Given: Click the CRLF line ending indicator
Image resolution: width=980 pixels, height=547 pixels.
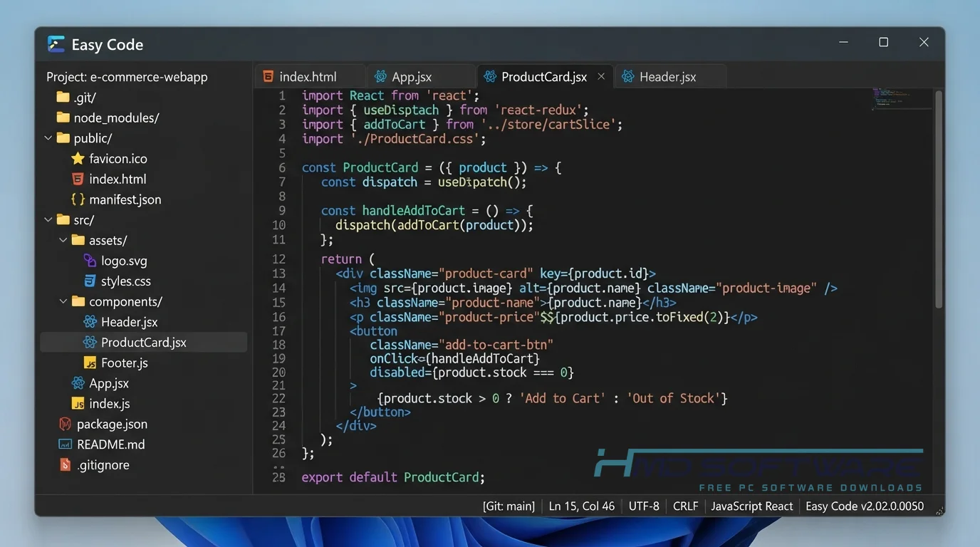Looking at the screenshot, I should [686, 506].
